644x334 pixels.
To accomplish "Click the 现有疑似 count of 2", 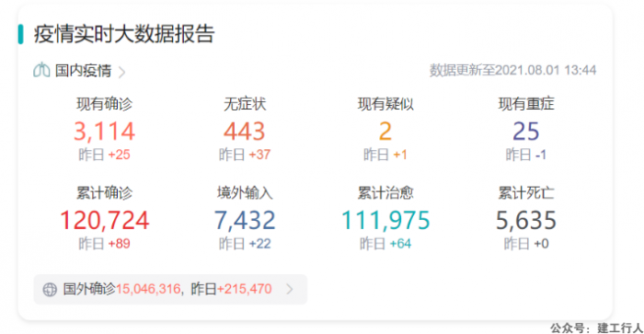I will coord(385,132).
